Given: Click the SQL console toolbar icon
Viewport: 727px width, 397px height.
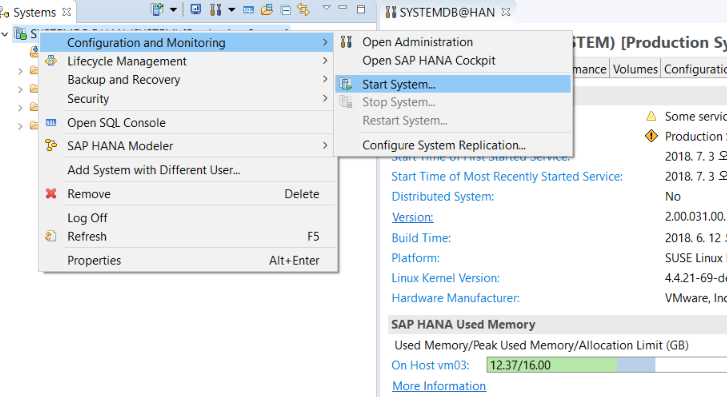Looking at the screenshot, I should tap(249, 10).
